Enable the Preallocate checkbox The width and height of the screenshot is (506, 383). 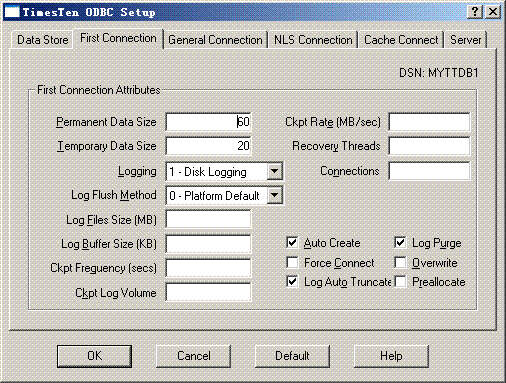point(400,282)
